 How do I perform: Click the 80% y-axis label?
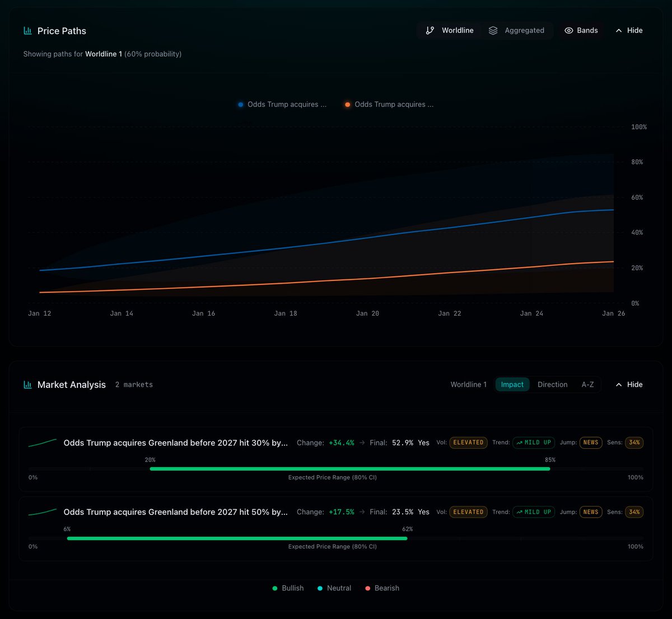pos(637,162)
